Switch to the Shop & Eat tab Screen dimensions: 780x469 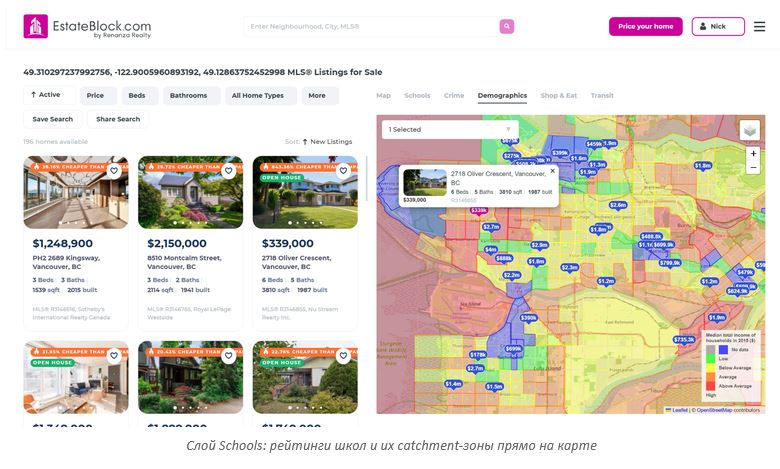click(x=559, y=95)
